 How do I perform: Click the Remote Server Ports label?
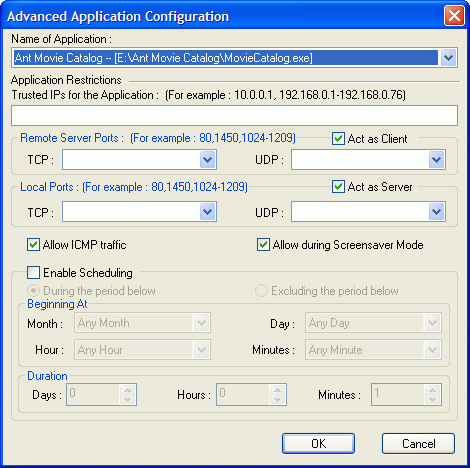[72, 138]
